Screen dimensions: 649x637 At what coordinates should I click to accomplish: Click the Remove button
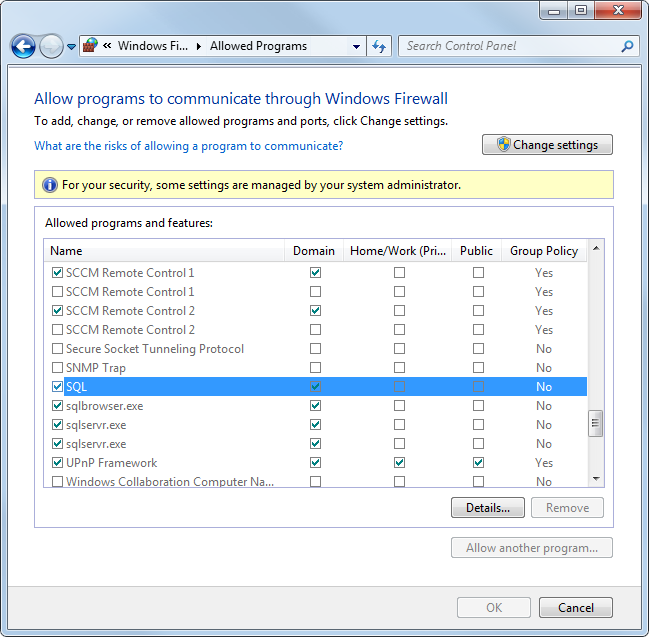click(x=567, y=507)
